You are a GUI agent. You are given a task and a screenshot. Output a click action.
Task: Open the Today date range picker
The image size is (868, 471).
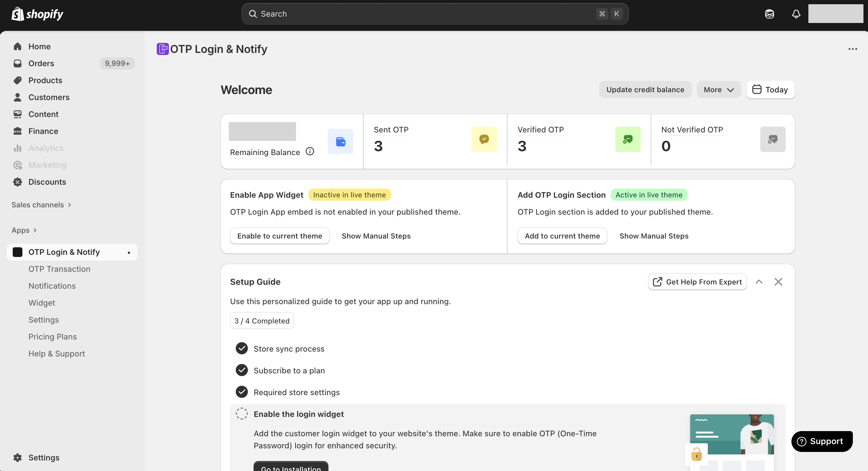coord(770,89)
